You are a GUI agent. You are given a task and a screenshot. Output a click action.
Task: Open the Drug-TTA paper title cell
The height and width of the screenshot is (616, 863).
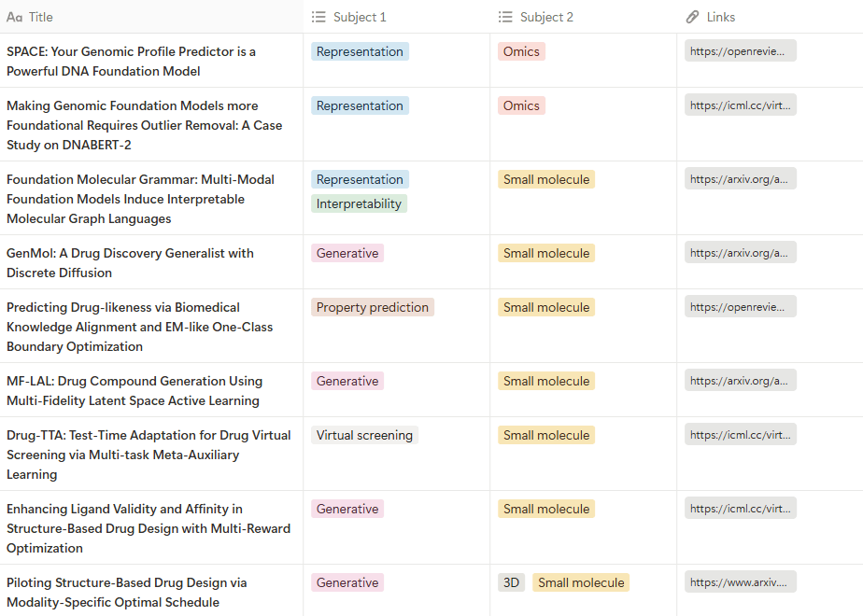151,455
